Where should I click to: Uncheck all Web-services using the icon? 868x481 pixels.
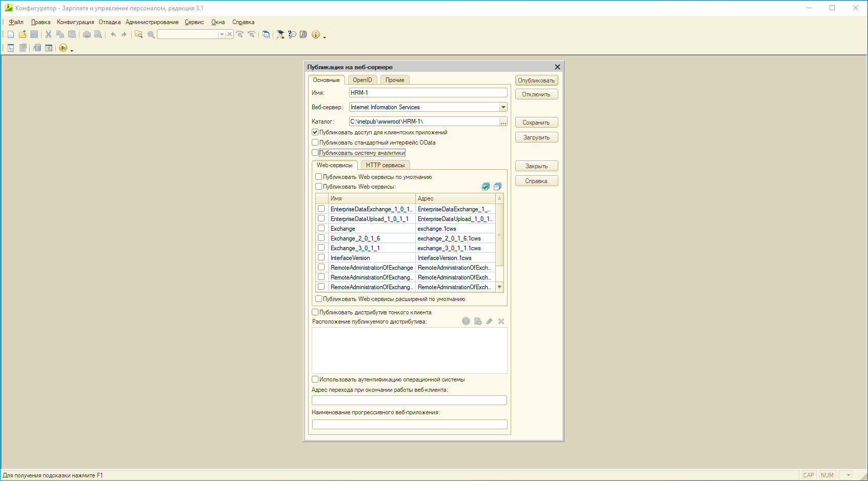tap(497, 187)
